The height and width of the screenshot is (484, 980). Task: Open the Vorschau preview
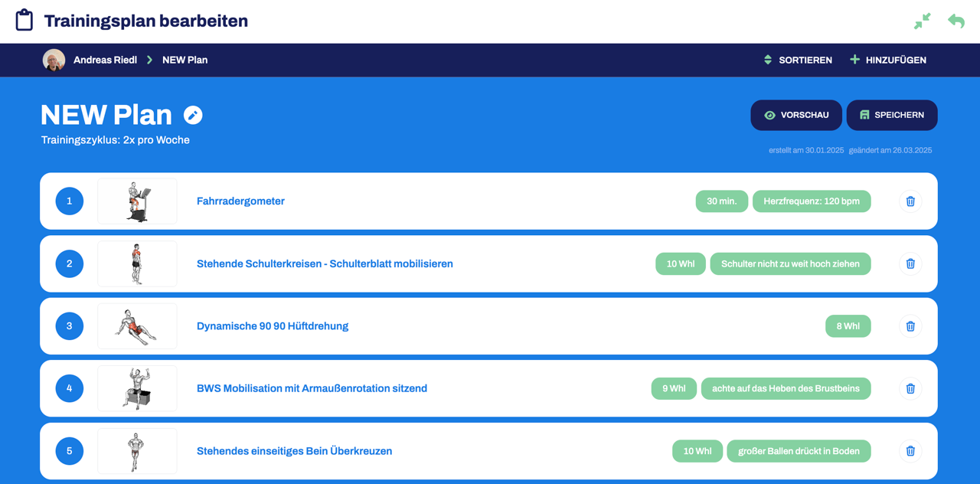click(796, 115)
